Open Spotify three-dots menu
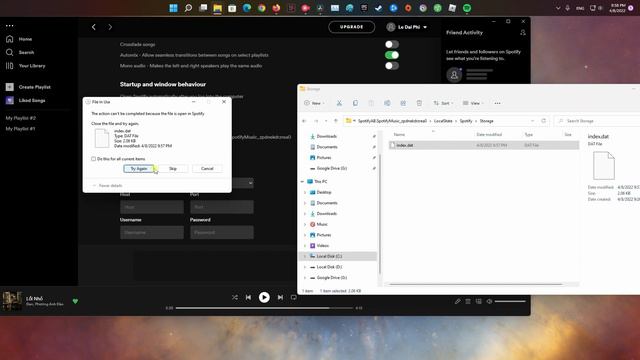Viewport: 640px width, 360px height. pos(10,25)
